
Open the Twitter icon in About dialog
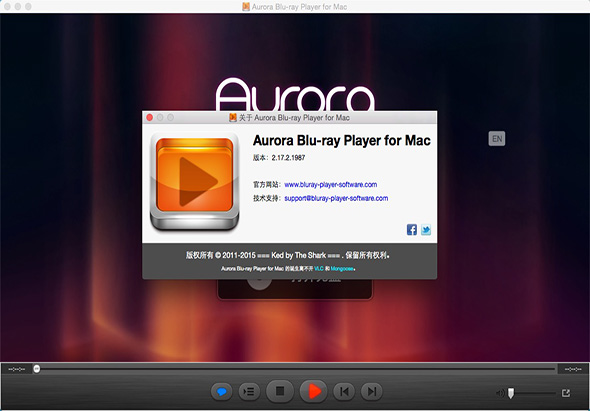pos(426,230)
